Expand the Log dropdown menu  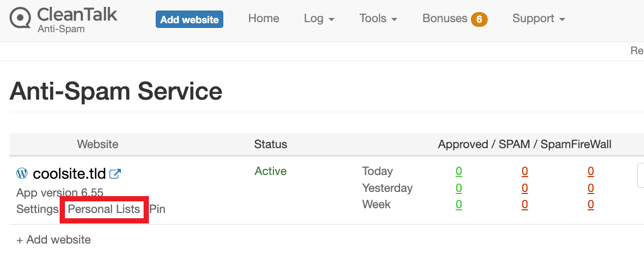coord(319,18)
